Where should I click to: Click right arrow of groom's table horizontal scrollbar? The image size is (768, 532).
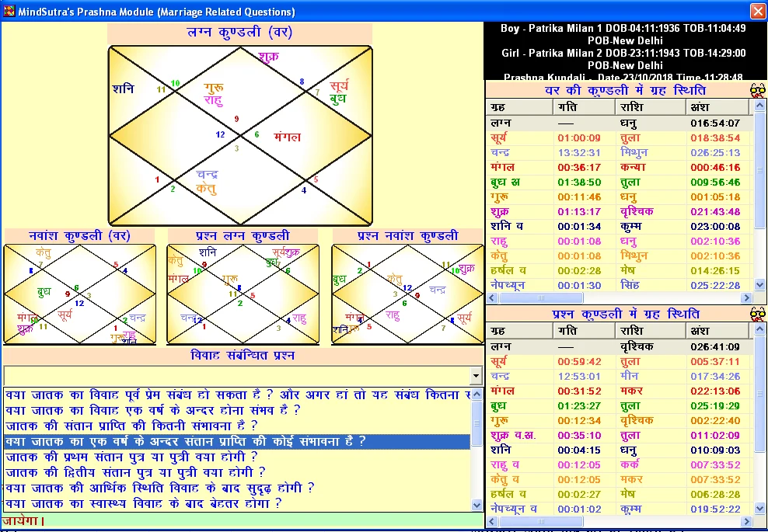pos(746,297)
